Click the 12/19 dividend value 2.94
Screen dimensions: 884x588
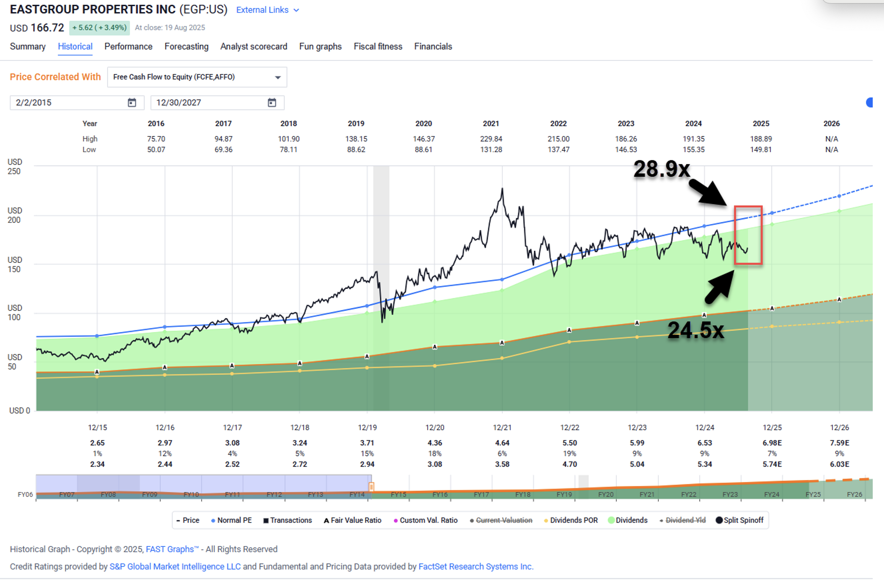click(x=367, y=464)
